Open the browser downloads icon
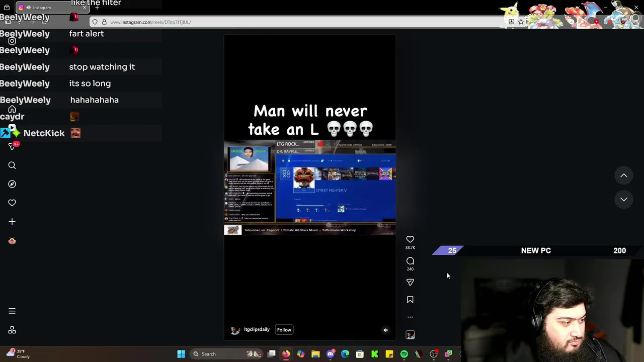This screenshot has width=644, height=362. point(511,22)
